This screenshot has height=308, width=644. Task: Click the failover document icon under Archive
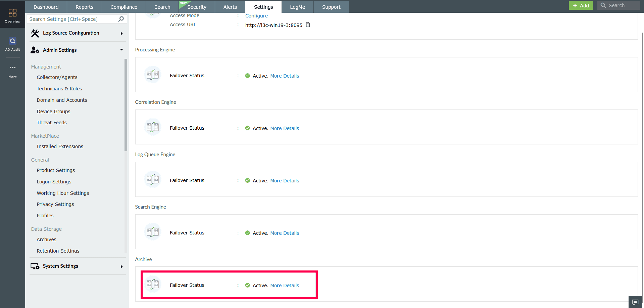(153, 284)
